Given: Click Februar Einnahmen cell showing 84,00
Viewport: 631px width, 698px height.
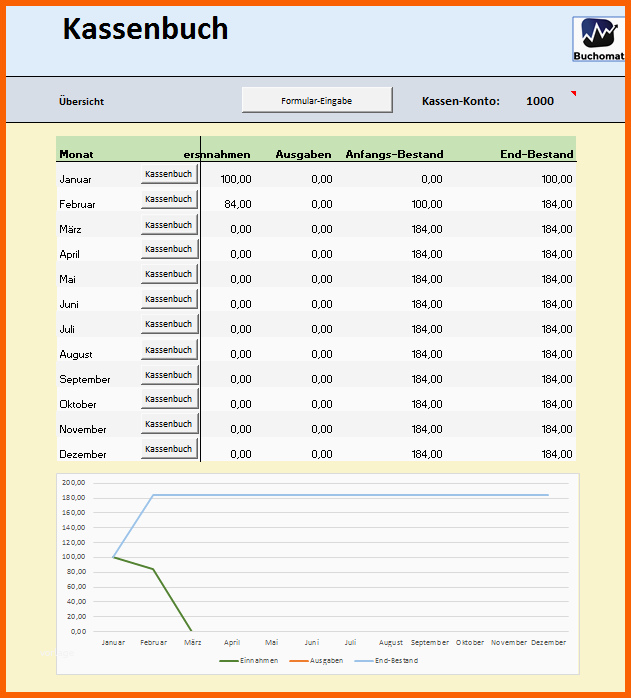Looking at the screenshot, I should click(x=237, y=204).
